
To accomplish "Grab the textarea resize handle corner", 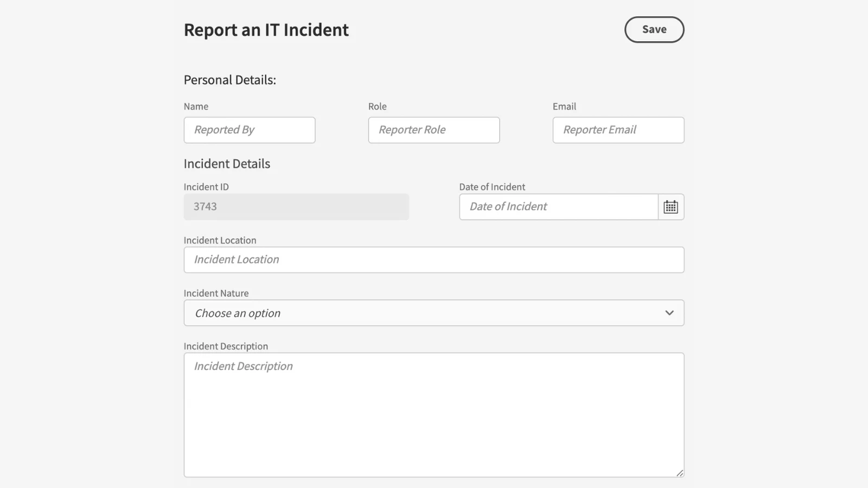I will coord(680,473).
